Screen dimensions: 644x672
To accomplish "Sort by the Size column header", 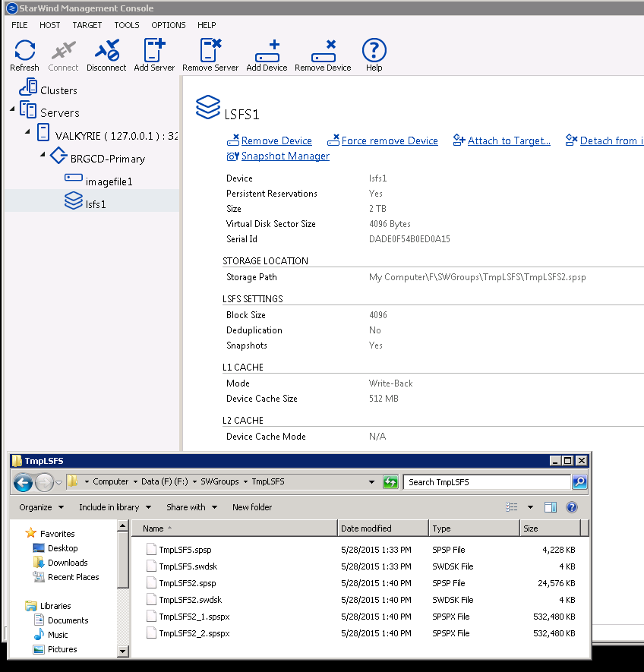I will tap(550, 528).
